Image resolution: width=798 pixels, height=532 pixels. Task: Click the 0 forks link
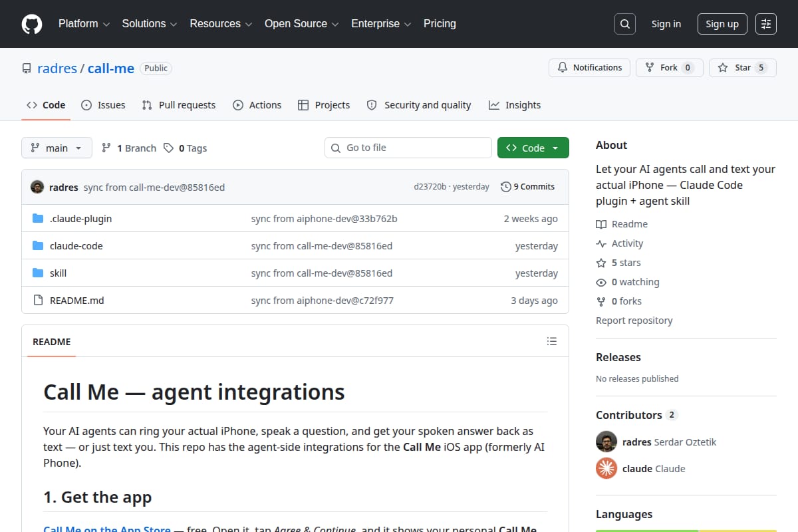click(x=619, y=301)
